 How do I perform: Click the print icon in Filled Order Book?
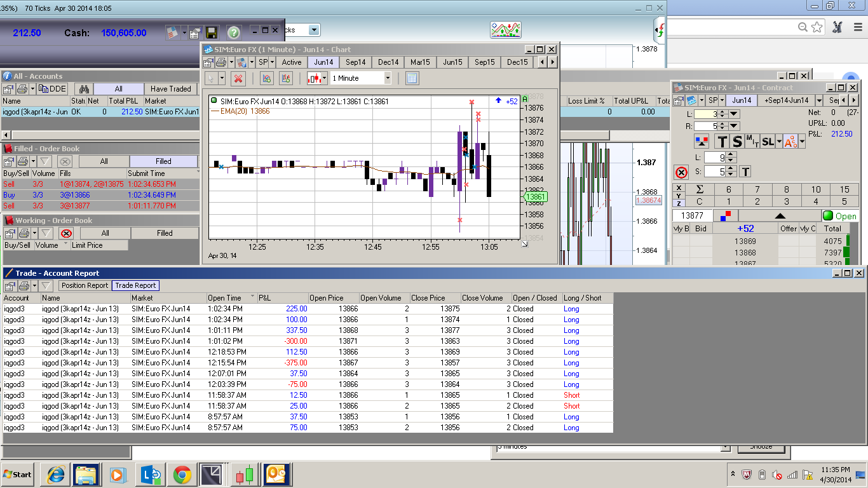pyautogui.click(x=22, y=161)
